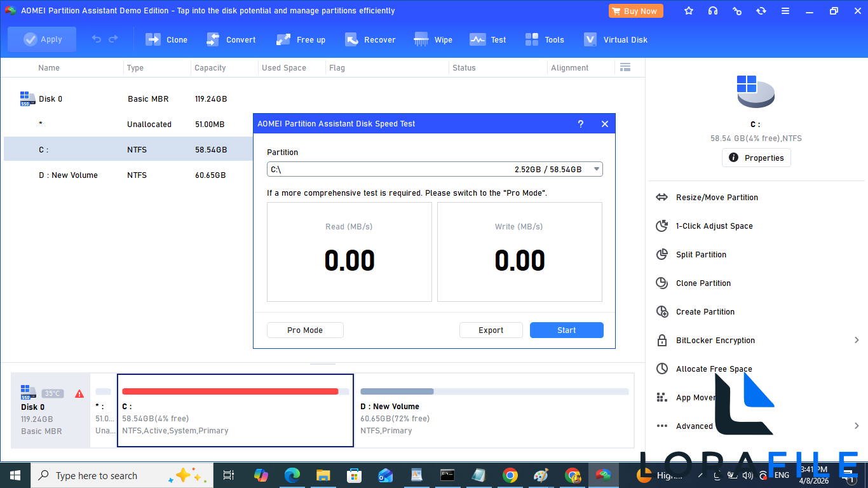Screen dimensions: 868x488
Task: Click the Buy Now button
Action: coord(635,10)
